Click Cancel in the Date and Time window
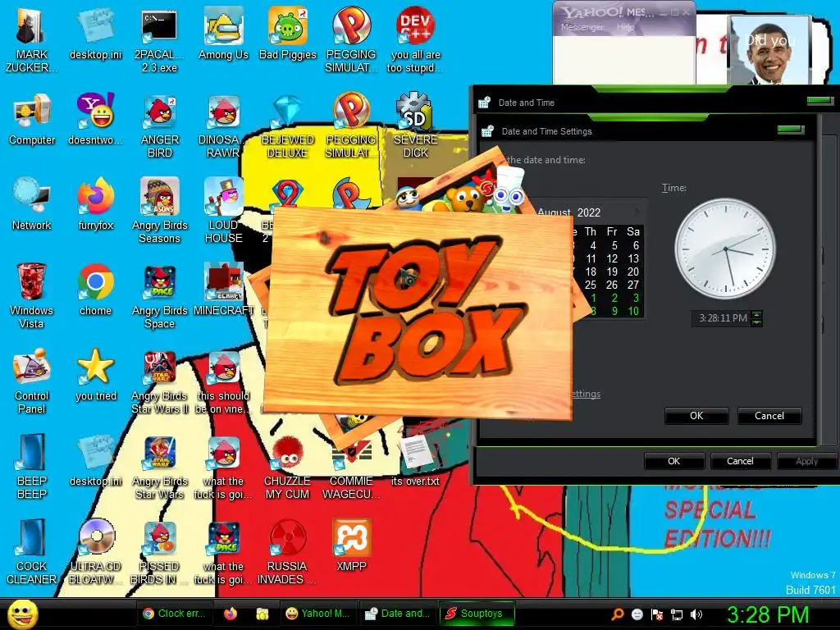This screenshot has width=840, height=630. click(x=740, y=461)
